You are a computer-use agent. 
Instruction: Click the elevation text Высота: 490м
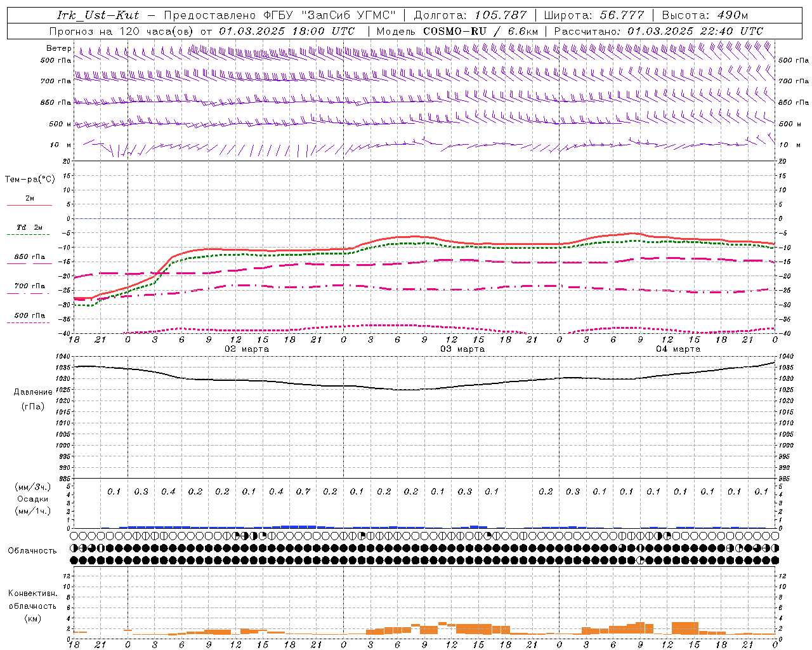(x=705, y=15)
